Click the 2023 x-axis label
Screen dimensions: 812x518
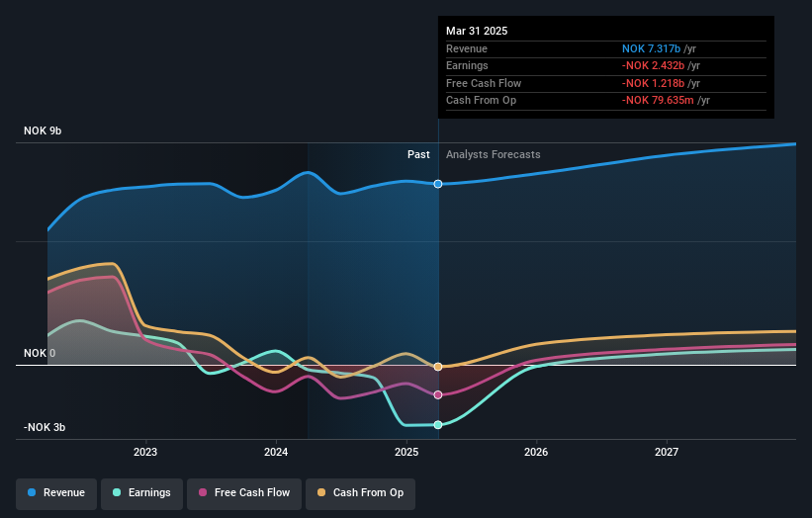coord(145,453)
